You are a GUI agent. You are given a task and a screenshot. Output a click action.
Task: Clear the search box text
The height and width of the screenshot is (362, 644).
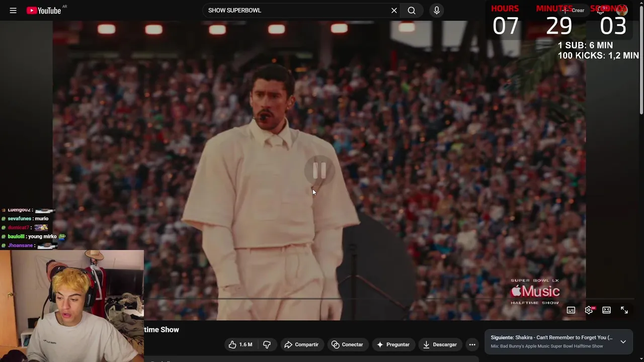coord(394,10)
